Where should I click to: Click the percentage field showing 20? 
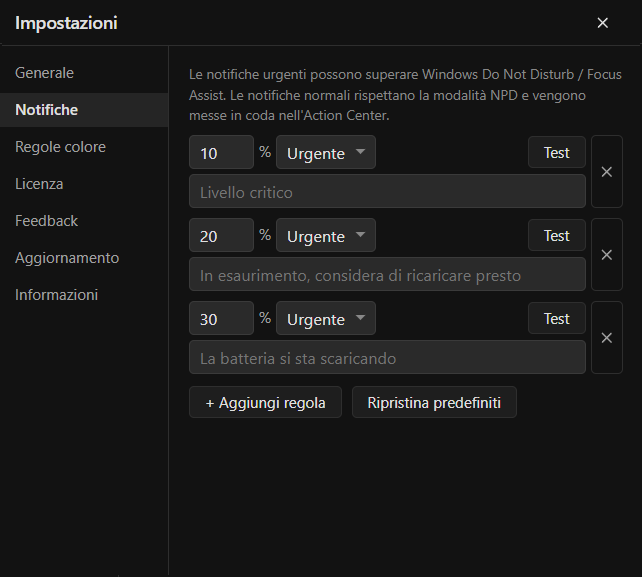[x=222, y=235]
